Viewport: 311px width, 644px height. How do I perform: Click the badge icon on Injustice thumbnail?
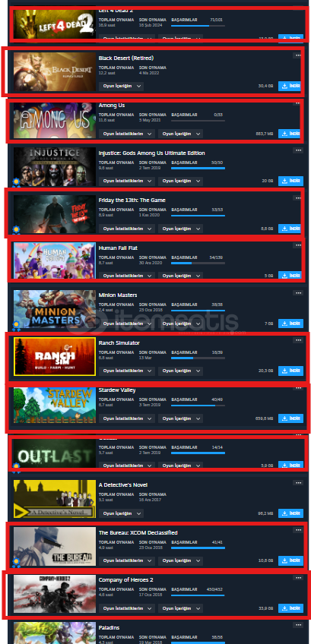click(x=17, y=182)
